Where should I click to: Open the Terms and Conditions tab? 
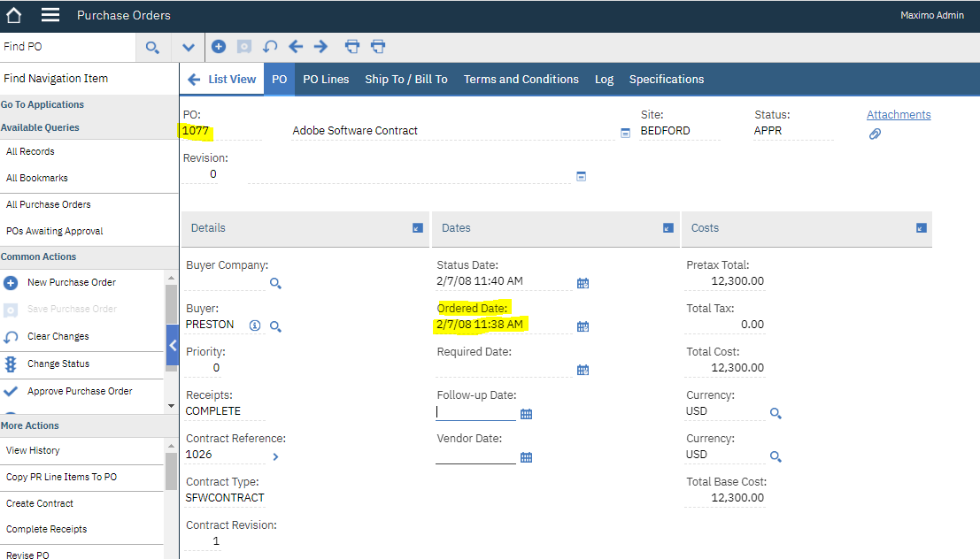click(x=521, y=79)
